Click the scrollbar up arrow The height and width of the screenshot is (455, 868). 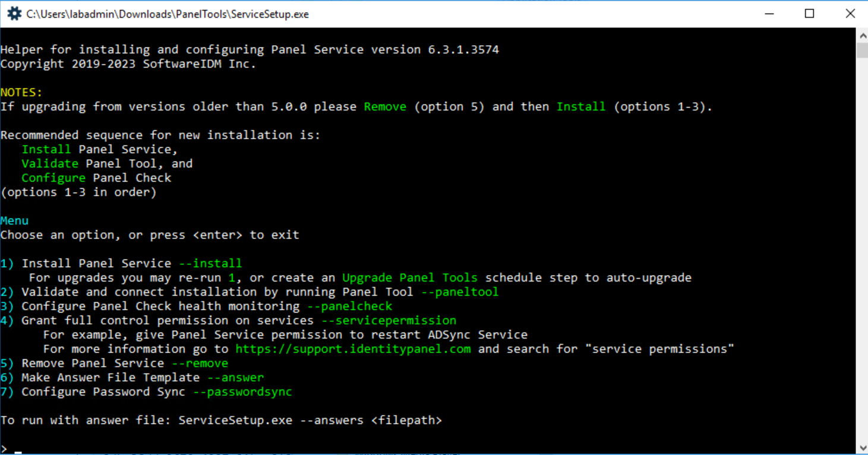862,34
